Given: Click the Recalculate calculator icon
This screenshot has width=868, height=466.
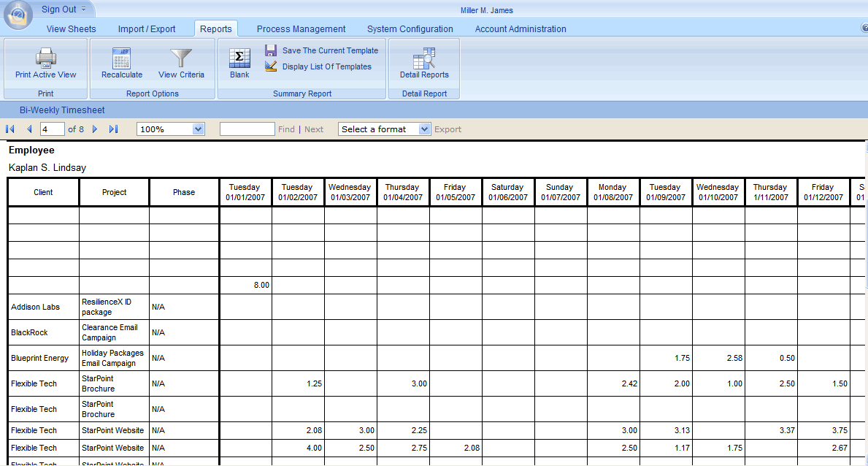Looking at the screenshot, I should 122,58.
